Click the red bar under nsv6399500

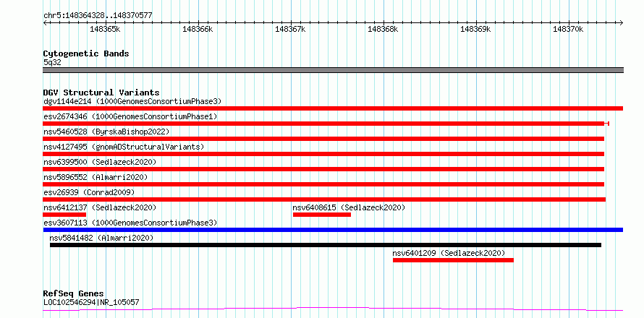pos(323,169)
